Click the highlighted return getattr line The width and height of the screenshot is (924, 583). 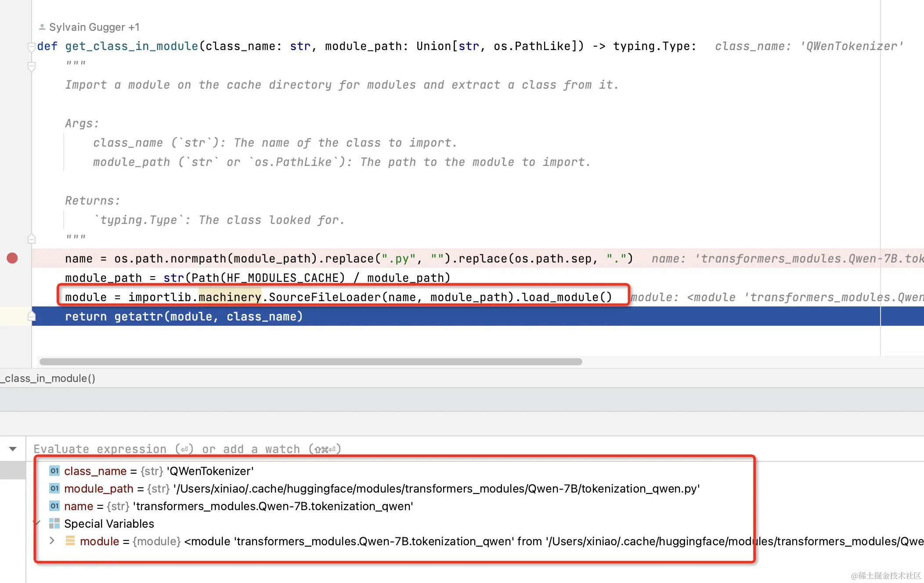[x=184, y=317]
